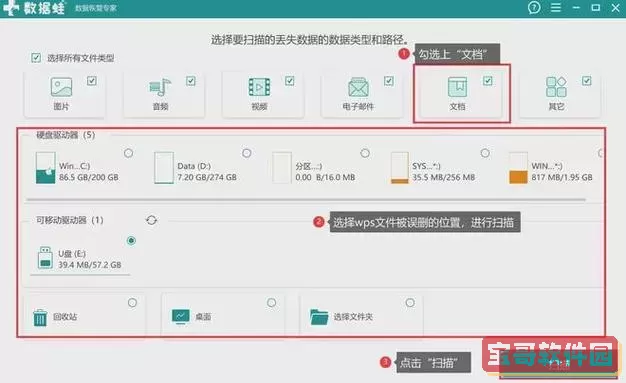Click the 音频 audio type icon
The image size is (626, 383).
point(160,87)
